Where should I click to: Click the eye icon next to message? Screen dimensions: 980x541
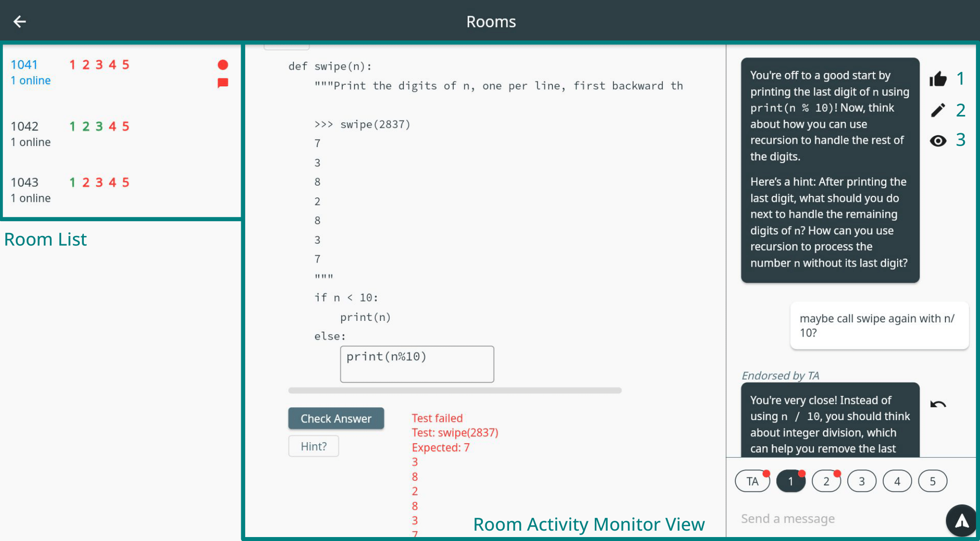(x=938, y=141)
